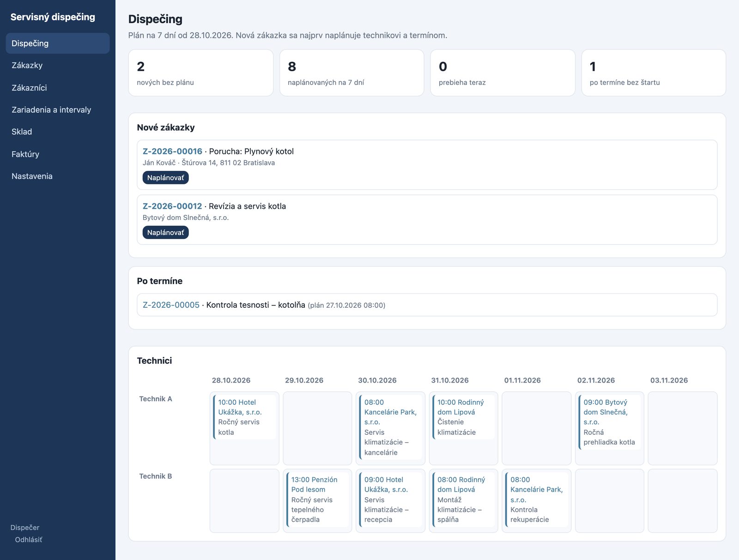
Task: Click the 02.11.2026 column header
Action: click(596, 380)
